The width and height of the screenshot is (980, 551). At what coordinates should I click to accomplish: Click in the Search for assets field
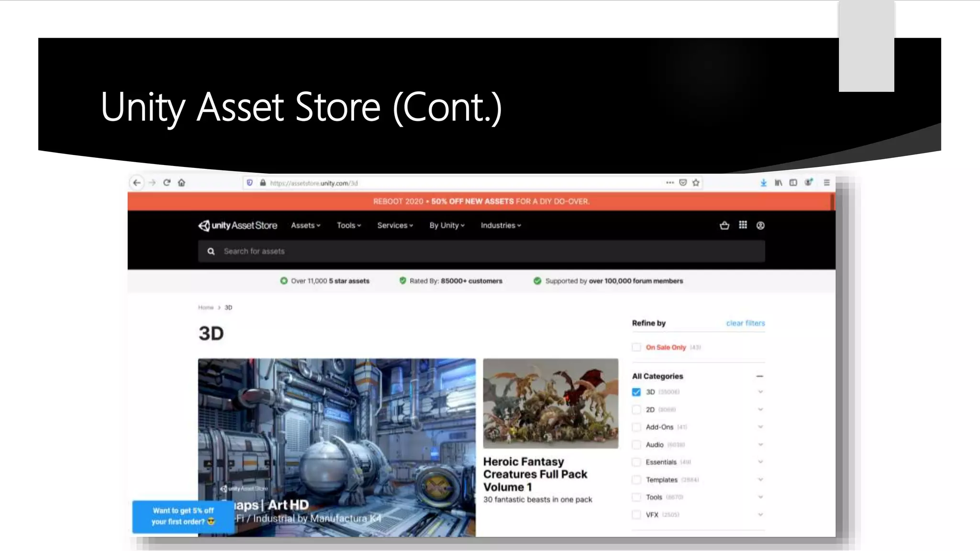point(481,252)
